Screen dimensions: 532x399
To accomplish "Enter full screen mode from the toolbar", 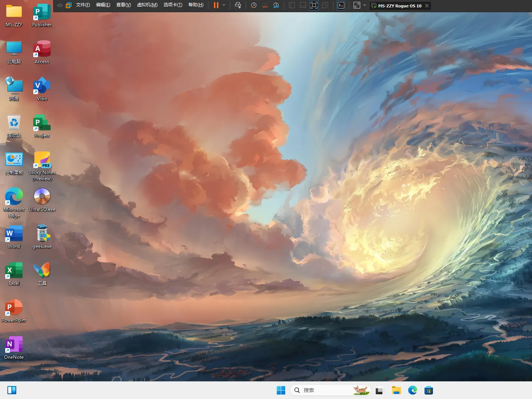I will (314, 5).
